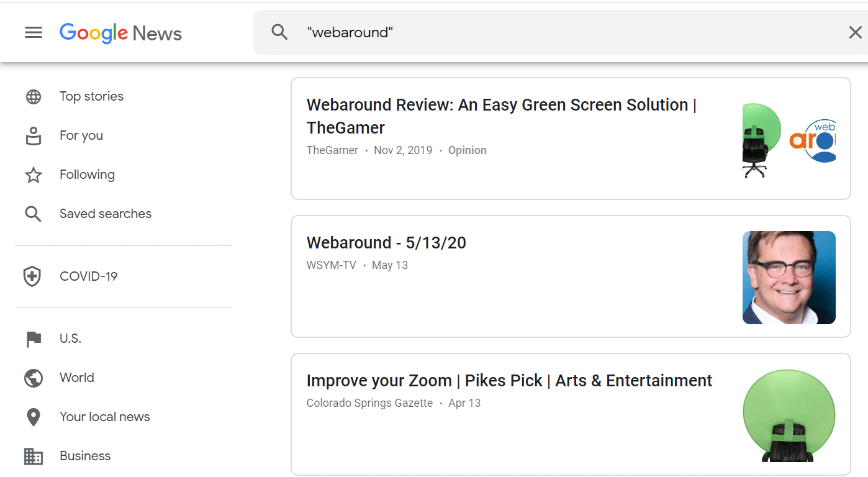
Task: Open the Webaround - 5/13/20 article
Action: coord(386,243)
